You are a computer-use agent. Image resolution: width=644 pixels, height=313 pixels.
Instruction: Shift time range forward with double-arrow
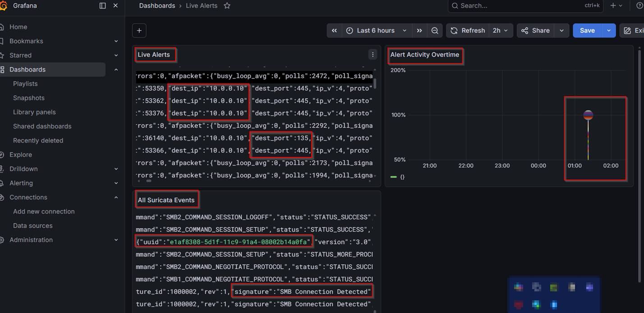pyautogui.click(x=419, y=31)
